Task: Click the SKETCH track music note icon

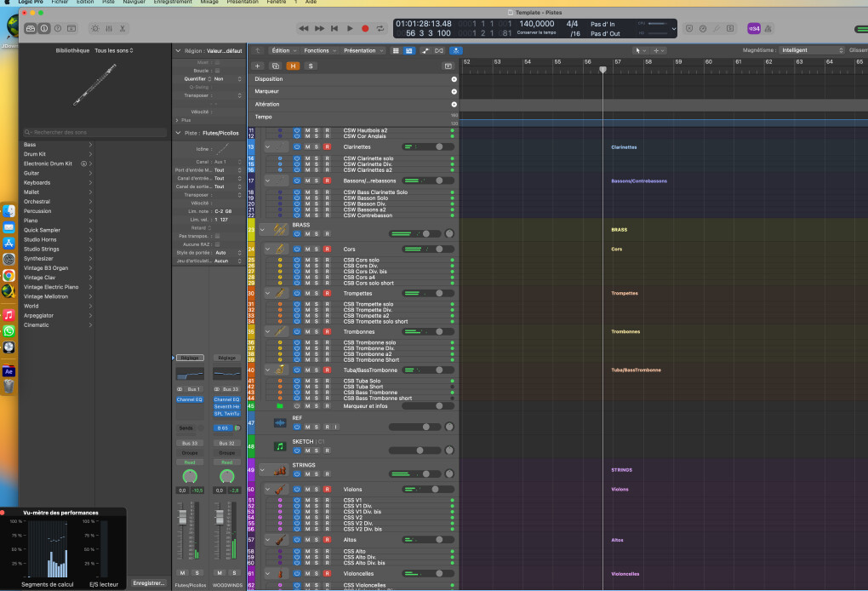Action: pyautogui.click(x=280, y=445)
